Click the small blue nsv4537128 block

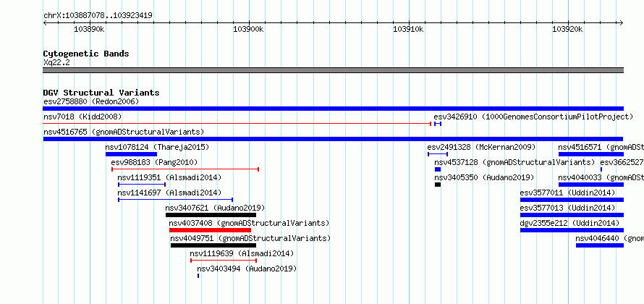[438, 169]
